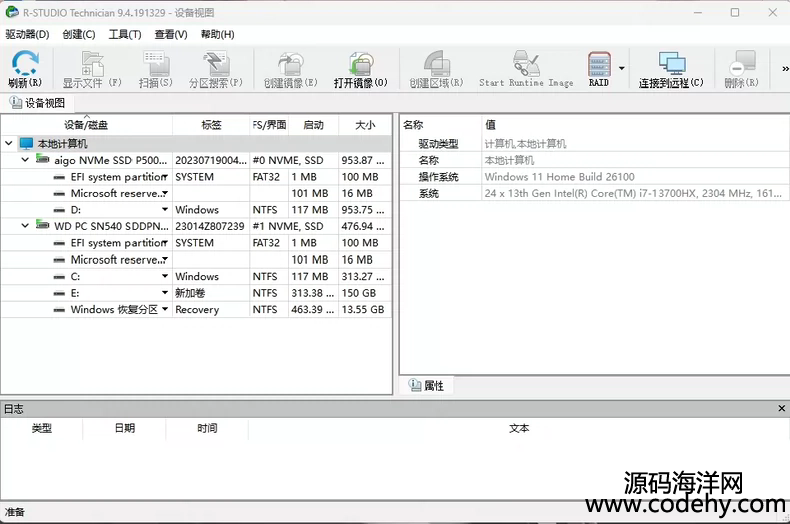Open the dropdown arrow beside C: partition

pos(165,277)
